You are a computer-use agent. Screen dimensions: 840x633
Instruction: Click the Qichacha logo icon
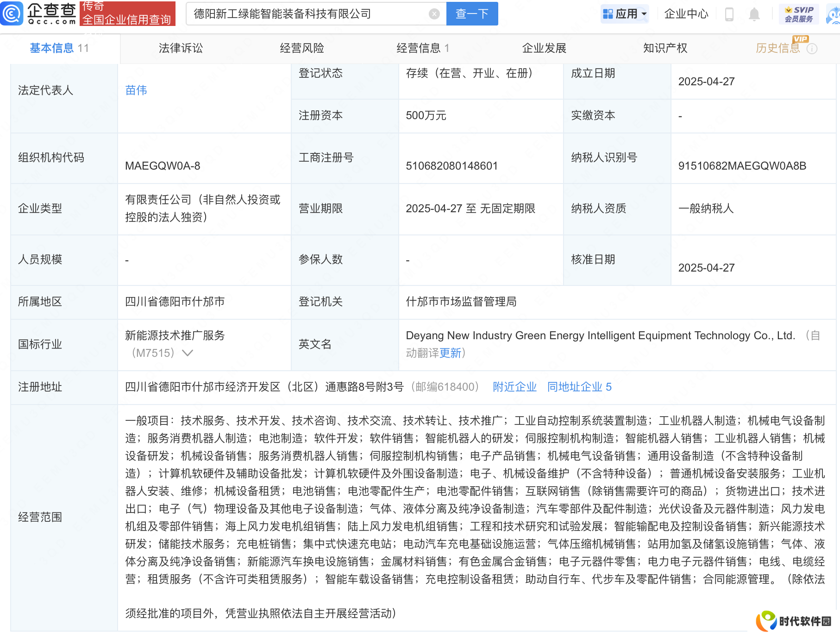pyautogui.click(x=12, y=13)
